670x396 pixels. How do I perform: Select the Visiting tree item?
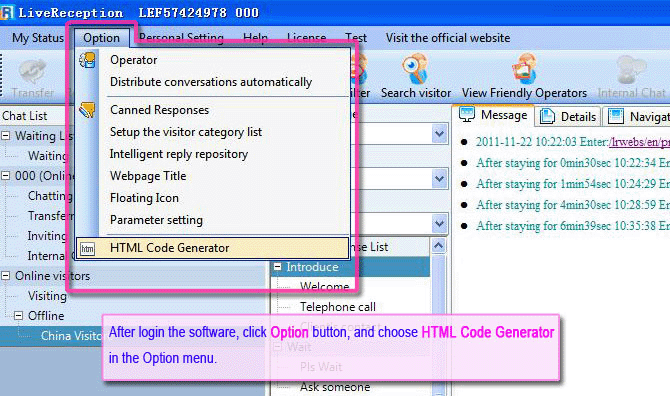[47, 296]
